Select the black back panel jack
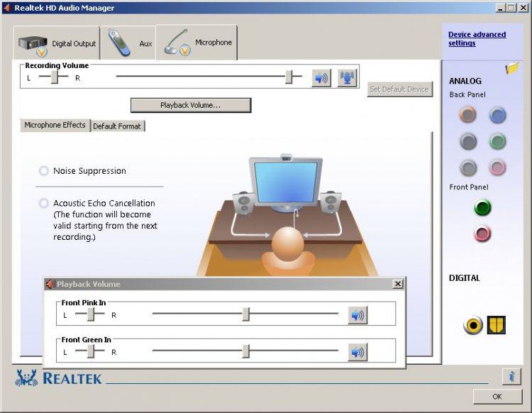This screenshot has width=532, height=413. (x=468, y=141)
